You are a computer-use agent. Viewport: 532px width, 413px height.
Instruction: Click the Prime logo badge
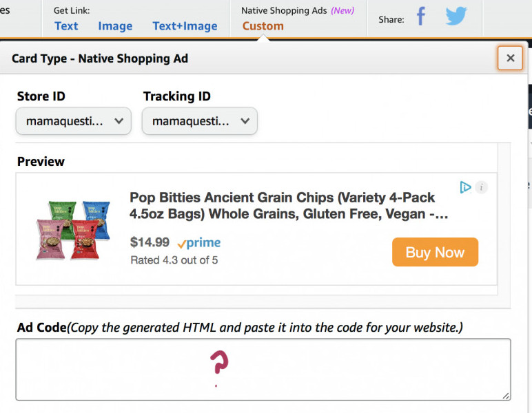(199, 243)
